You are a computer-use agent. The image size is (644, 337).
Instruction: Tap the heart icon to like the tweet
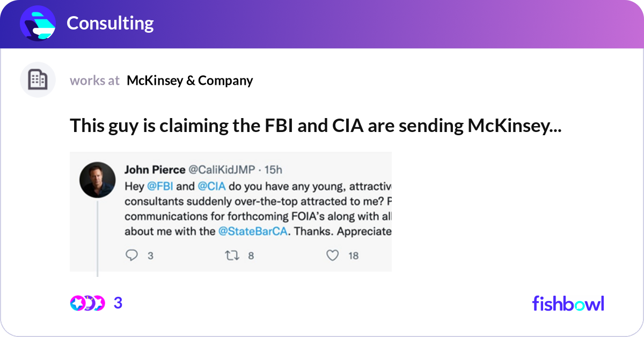333,256
